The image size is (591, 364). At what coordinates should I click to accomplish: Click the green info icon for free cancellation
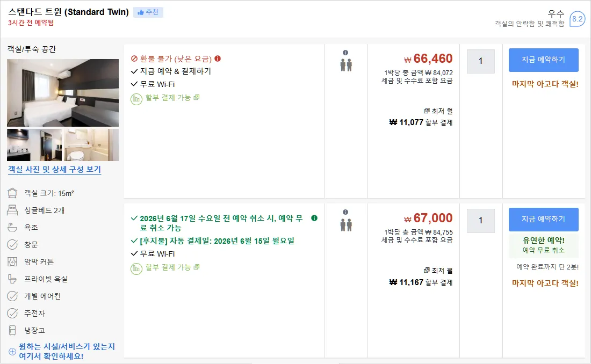click(314, 218)
